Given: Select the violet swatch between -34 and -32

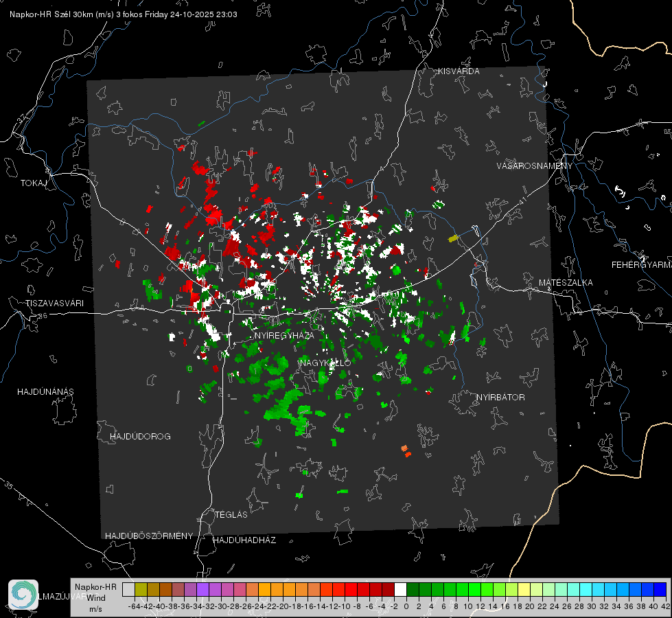Looking at the screenshot, I should tap(202, 589).
